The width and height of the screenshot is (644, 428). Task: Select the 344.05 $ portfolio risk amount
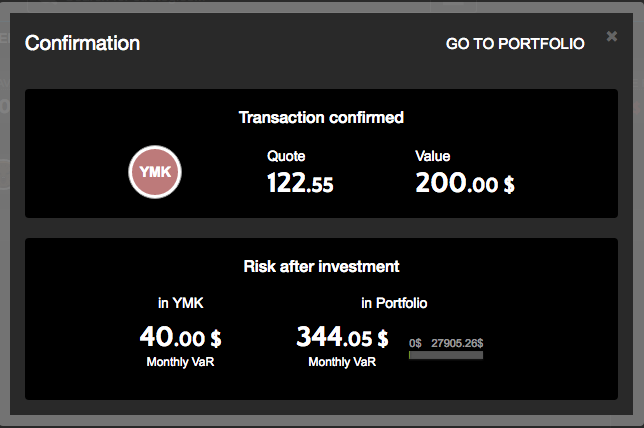[342, 337]
